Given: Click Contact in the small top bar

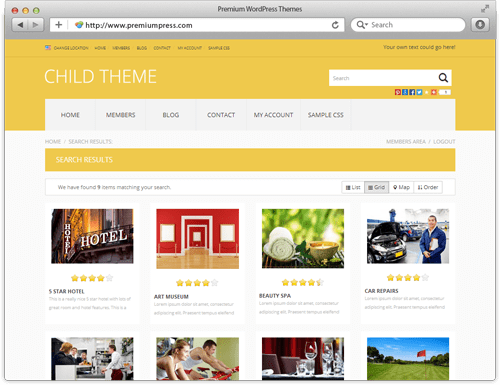Looking at the screenshot, I should click(x=162, y=48).
